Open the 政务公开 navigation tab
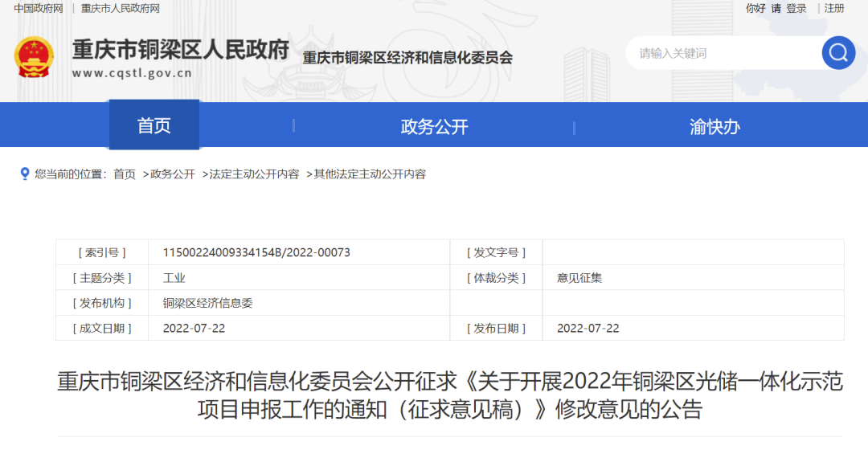The image size is (868, 458). (x=434, y=126)
